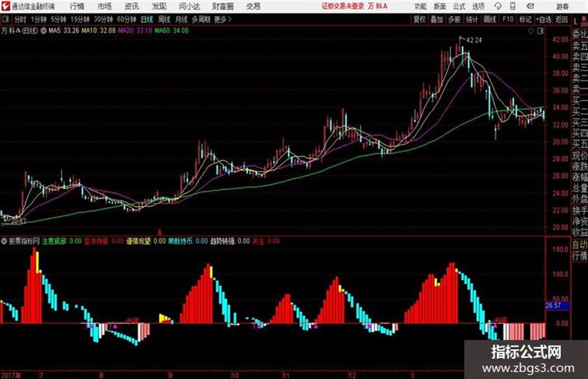Click the 多股 toolbar button
588x379 pixels.
tap(454, 19)
